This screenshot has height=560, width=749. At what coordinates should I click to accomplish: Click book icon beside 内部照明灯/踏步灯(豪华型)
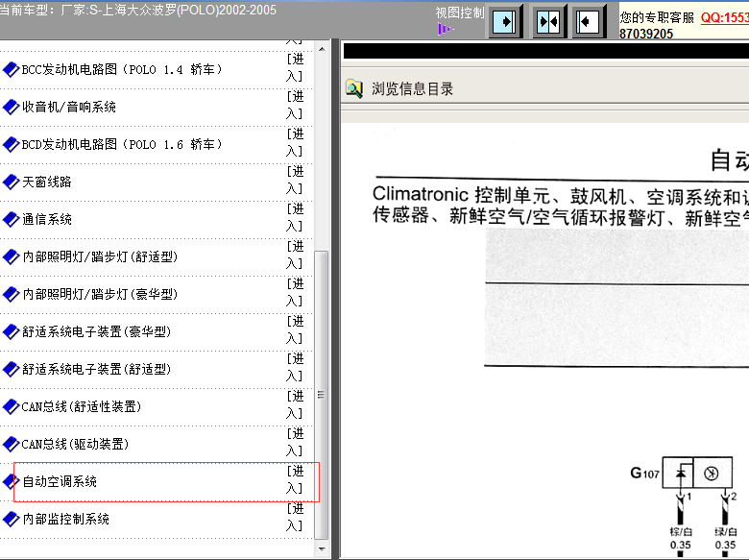pyautogui.click(x=11, y=294)
